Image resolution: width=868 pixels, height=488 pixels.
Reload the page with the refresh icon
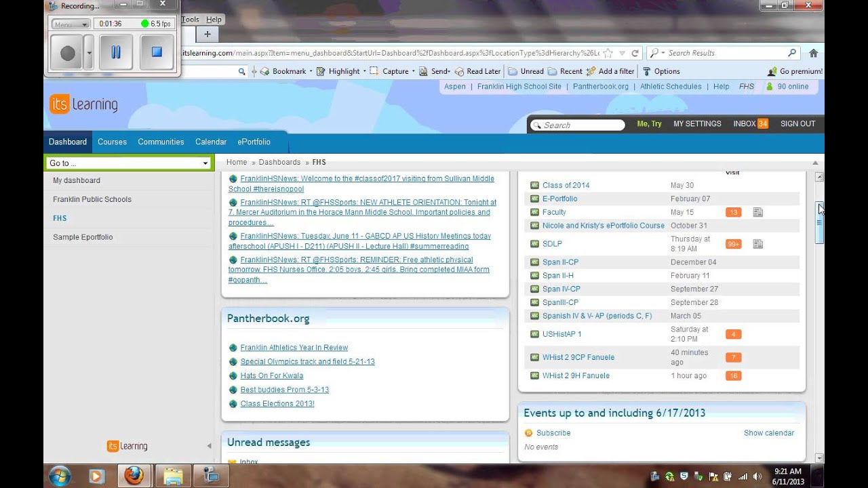[635, 53]
